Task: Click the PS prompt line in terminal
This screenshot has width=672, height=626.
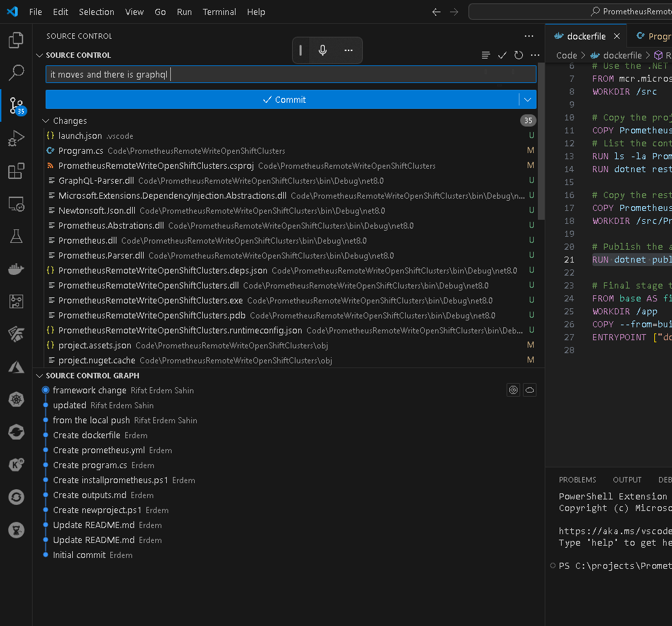Action: coord(615,565)
